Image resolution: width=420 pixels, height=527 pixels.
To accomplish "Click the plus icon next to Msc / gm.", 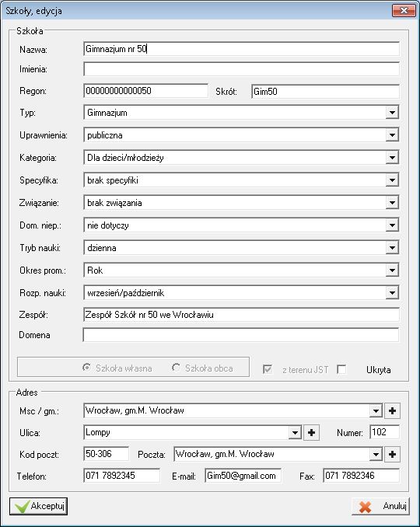I will pyautogui.click(x=392, y=410).
